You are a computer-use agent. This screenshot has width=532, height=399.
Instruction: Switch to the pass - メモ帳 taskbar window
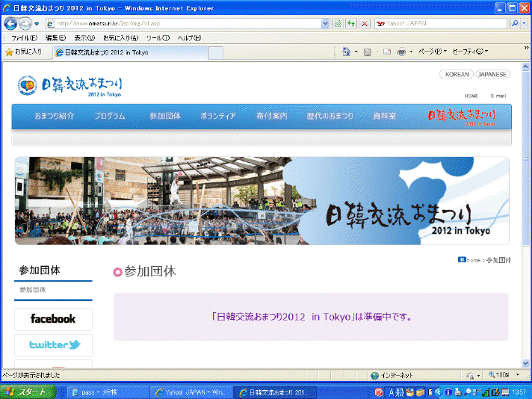[108, 392]
